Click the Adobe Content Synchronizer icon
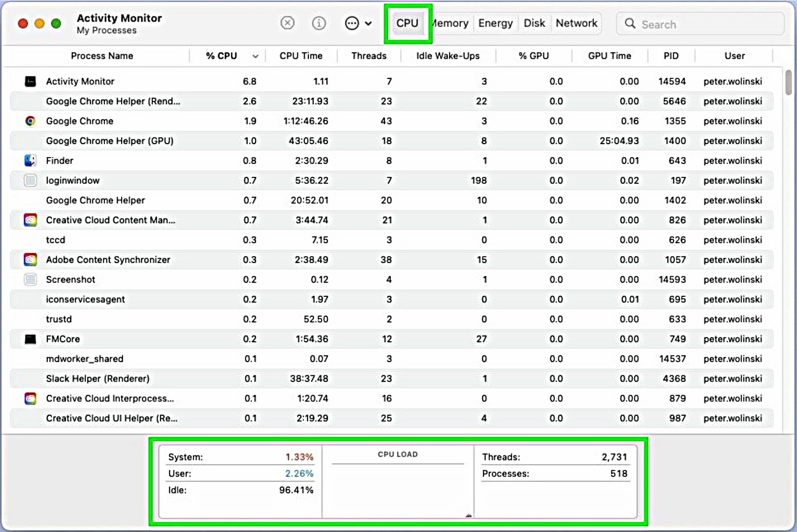Screen dimensions: 797x532 pyautogui.click(x=30, y=259)
